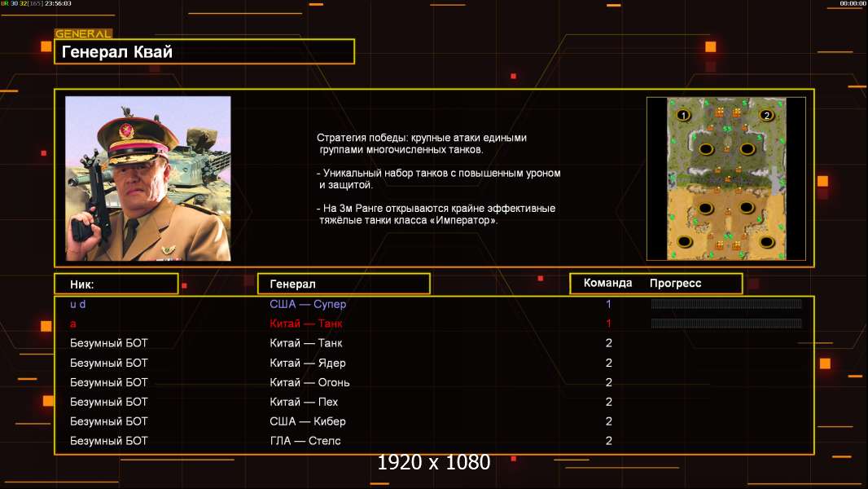This screenshot has width=868, height=489.
Task: Click the "Генерал" column header
Action: click(344, 284)
